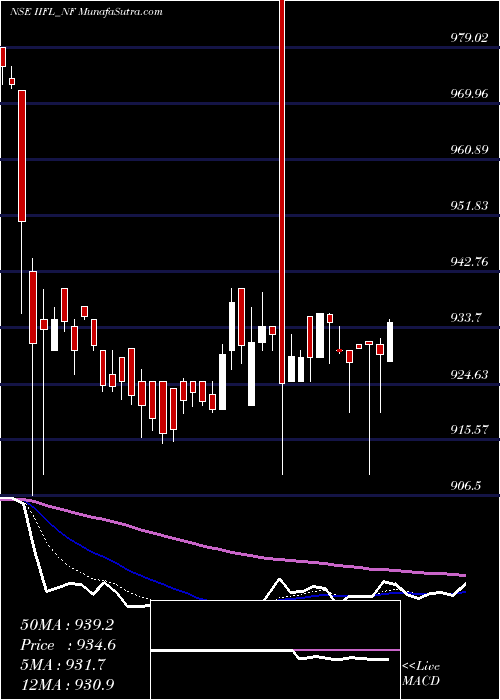500x700 pixels.
Task: Click the 915.57 price axis label
Action: coord(468,430)
